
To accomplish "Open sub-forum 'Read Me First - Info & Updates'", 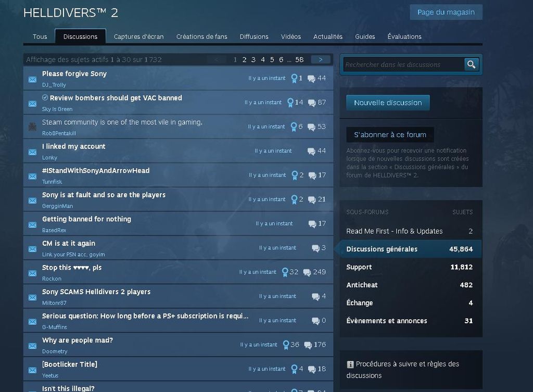I will pos(411,231).
